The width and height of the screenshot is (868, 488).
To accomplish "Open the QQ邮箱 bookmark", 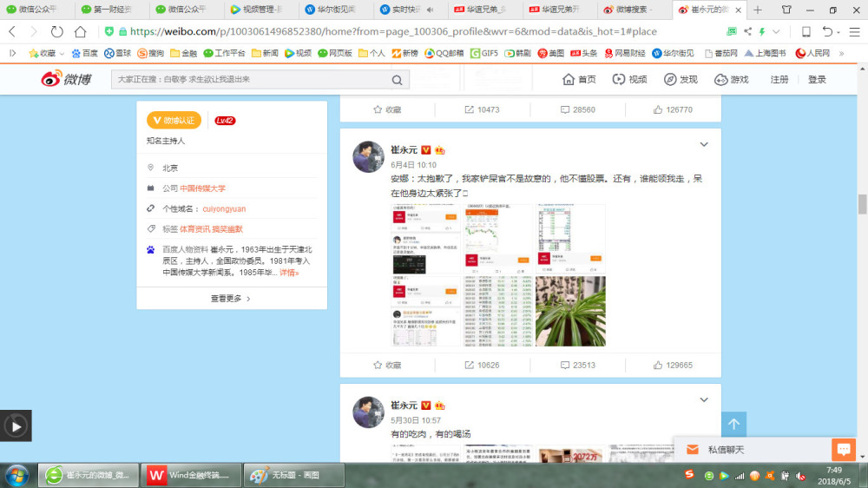I will coord(444,53).
